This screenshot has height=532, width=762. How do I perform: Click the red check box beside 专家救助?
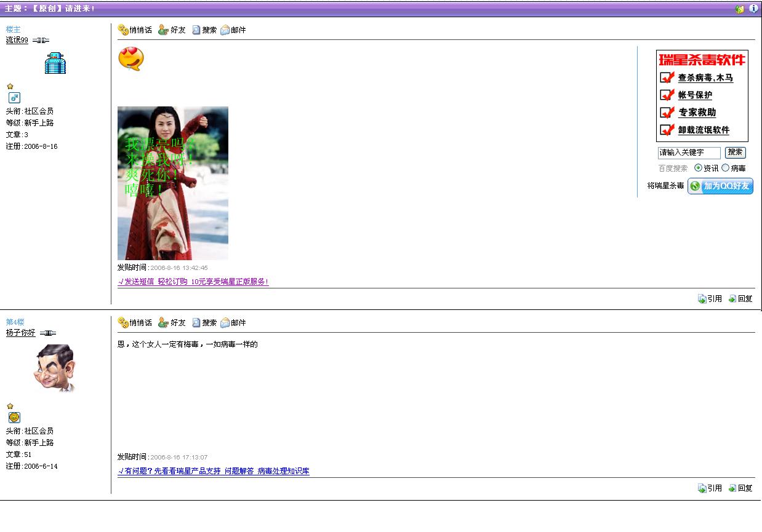pyautogui.click(x=667, y=112)
